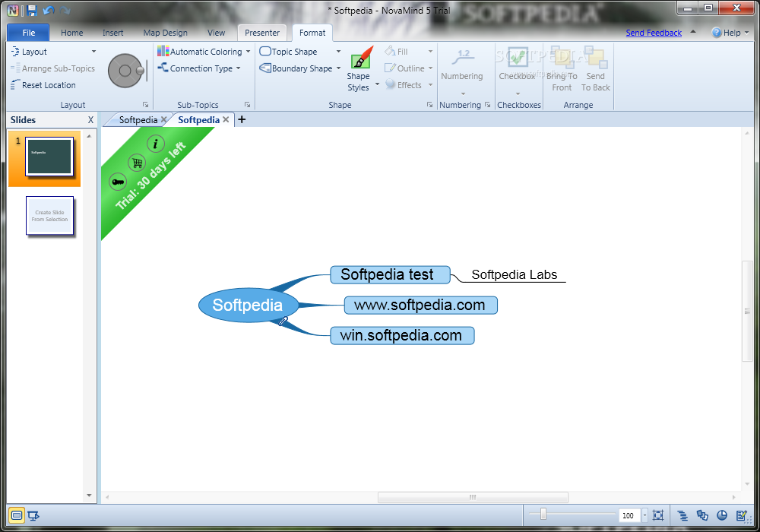Viewport: 760px width, 532px height.
Task: Close the active Softpedia document tab
Action: coord(226,119)
